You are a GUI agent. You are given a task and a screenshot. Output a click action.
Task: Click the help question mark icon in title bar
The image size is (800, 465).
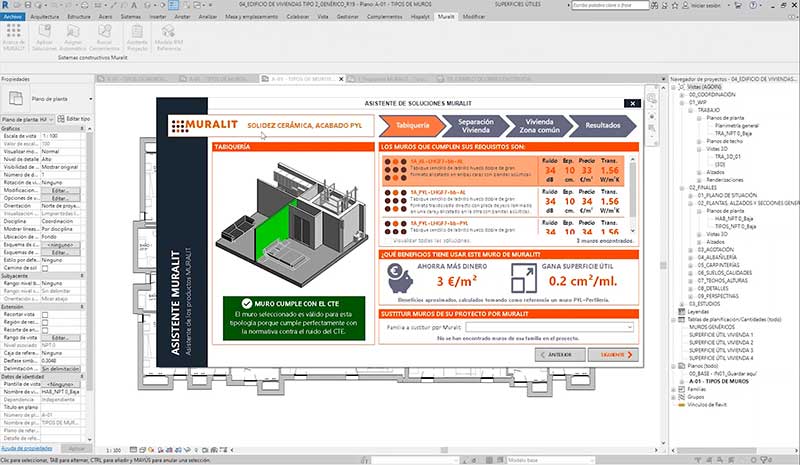tap(754, 6)
